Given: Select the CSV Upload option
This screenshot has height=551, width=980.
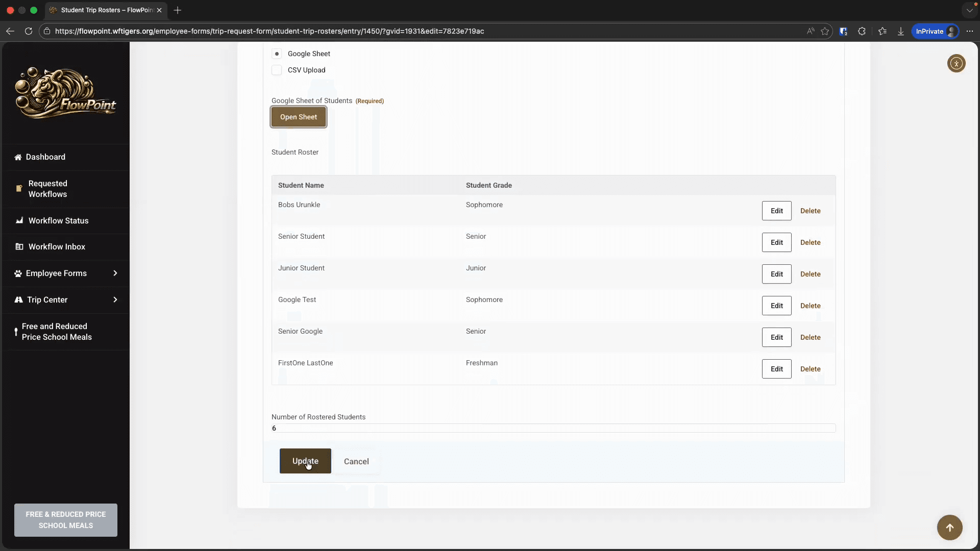Looking at the screenshot, I should click(x=277, y=70).
